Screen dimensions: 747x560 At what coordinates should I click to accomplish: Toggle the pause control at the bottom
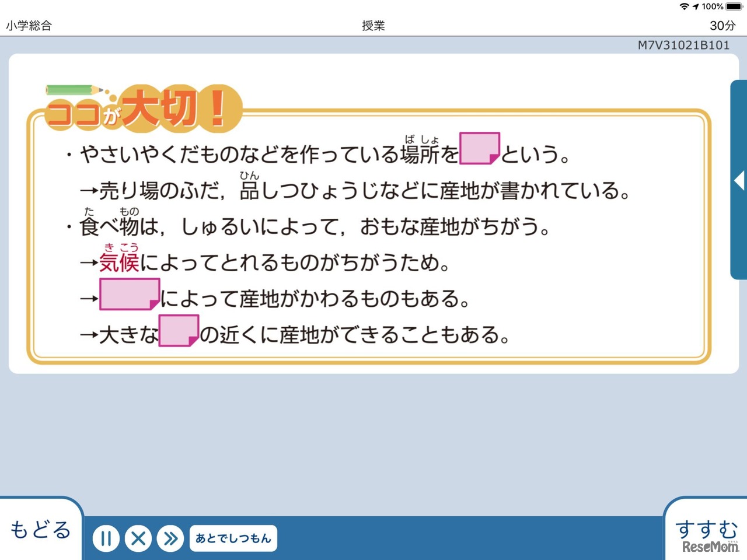106,539
